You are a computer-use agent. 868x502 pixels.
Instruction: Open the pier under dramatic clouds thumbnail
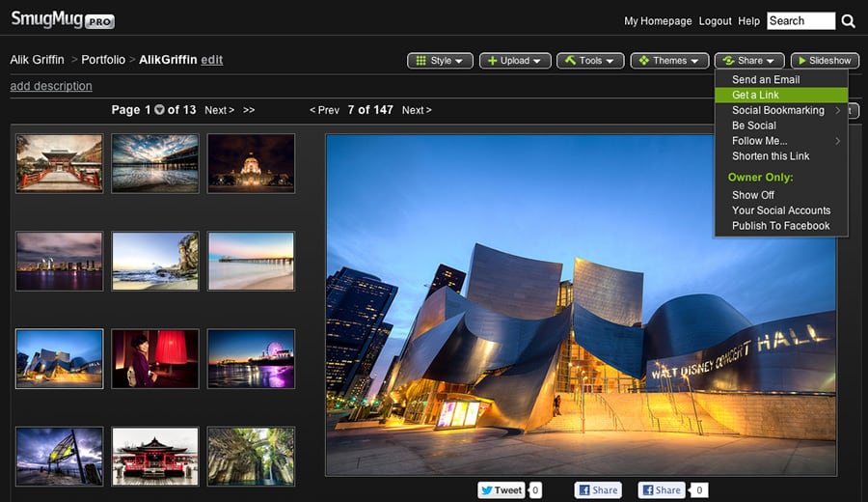pos(155,163)
